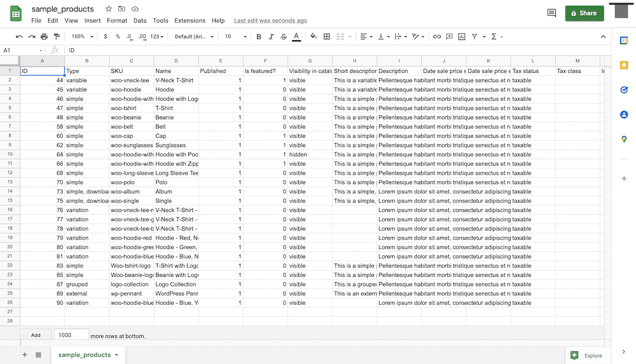Viewport: 636px width, 364px height.
Task: Toggle strikethrough formatting
Action: point(284,37)
